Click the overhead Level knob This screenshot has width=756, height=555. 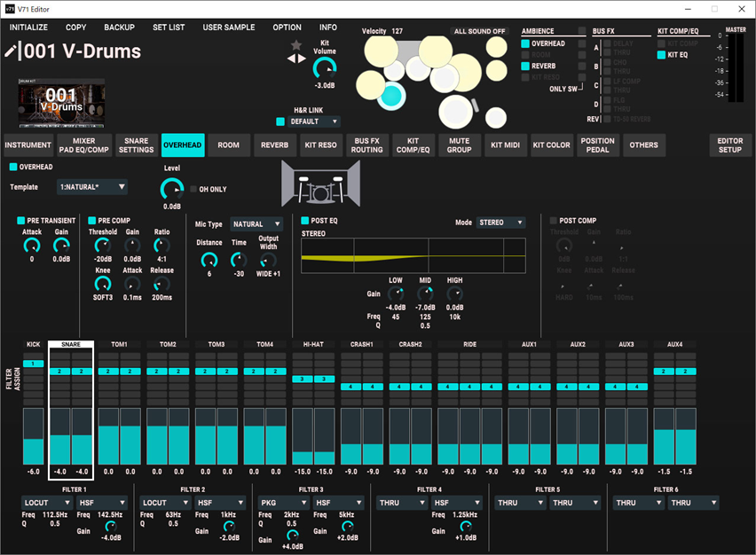point(171,190)
